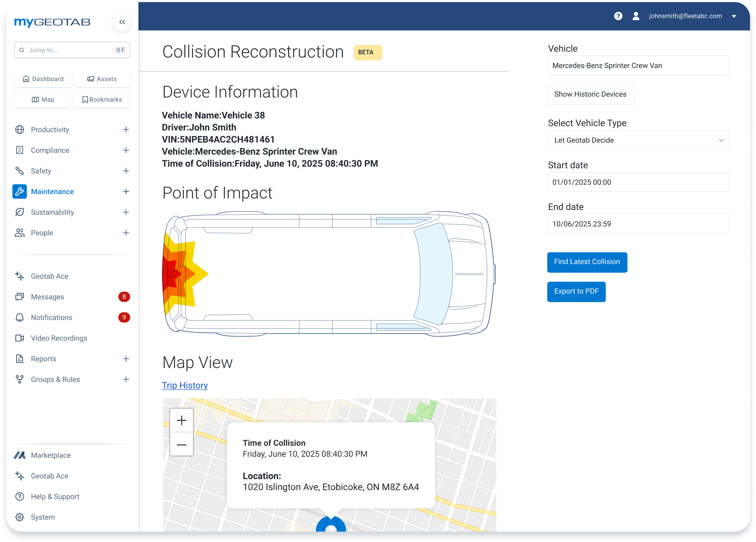Click the Safety seatbelt icon
The image size is (756, 542).
tap(20, 171)
